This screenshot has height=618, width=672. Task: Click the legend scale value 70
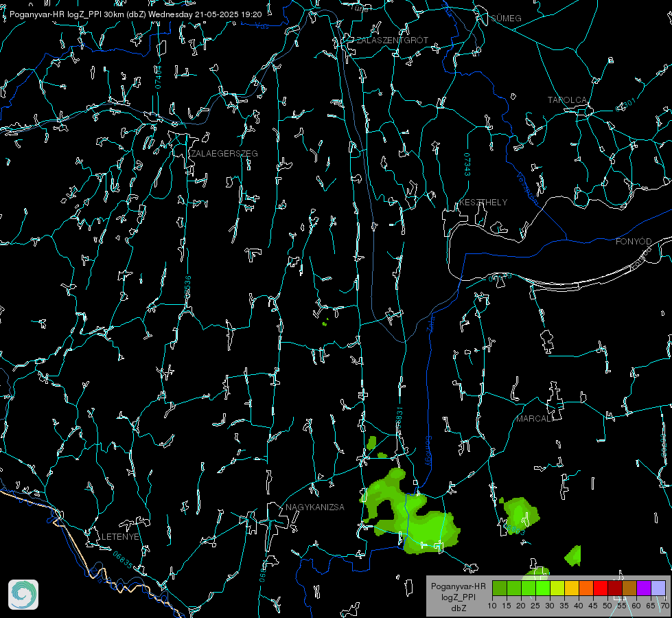pos(665,606)
